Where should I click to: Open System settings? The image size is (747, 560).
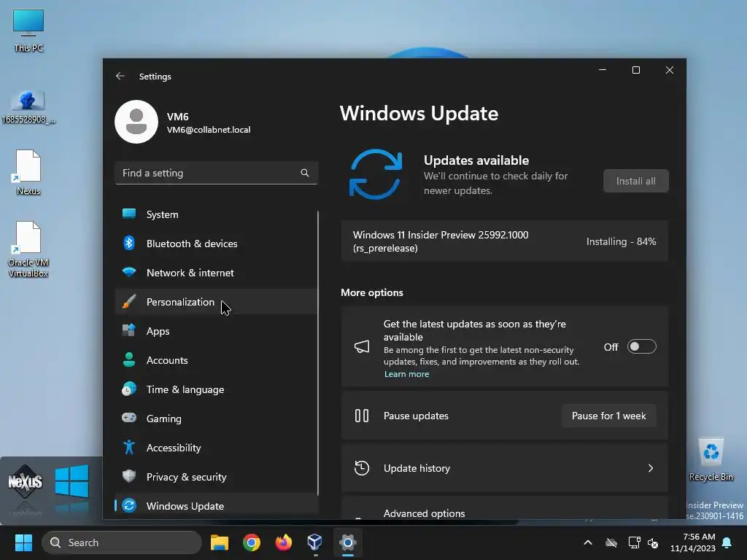click(216, 214)
